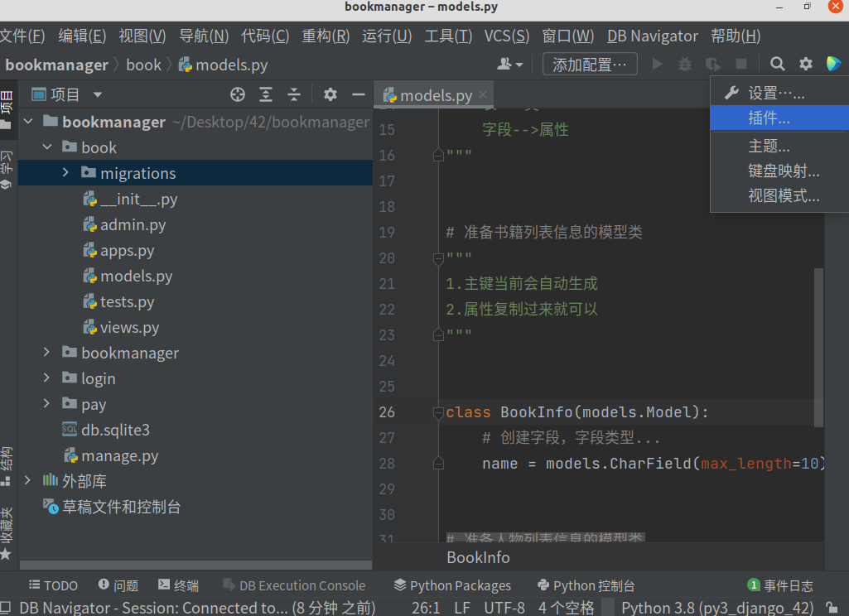
Task: Expand the login folder in the tree
Action: point(46,378)
